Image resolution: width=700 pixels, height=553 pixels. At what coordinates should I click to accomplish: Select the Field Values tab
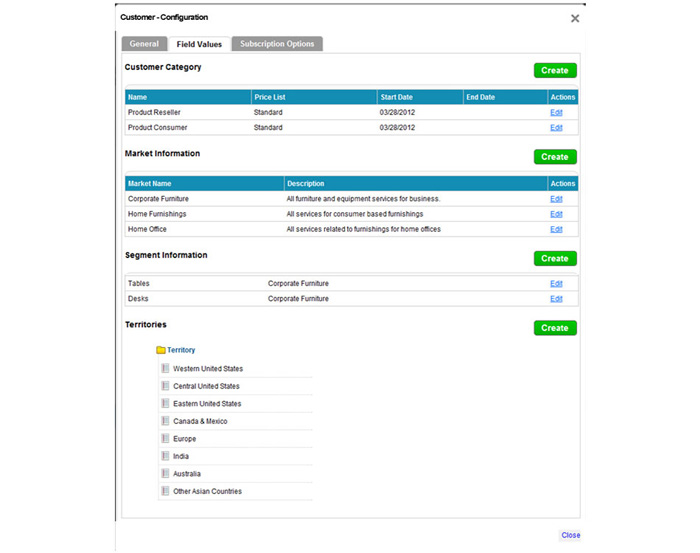(x=199, y=44)
